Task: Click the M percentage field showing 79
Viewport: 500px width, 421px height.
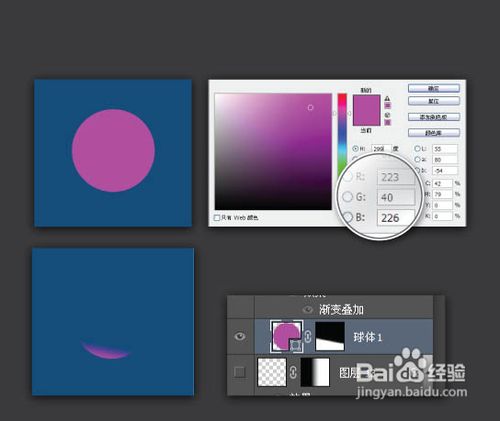Action: [443, 194]
